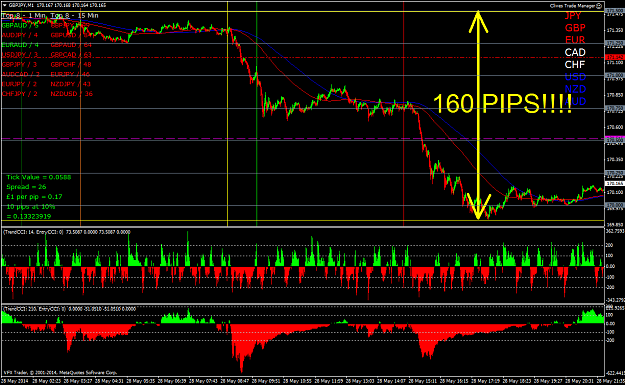Select the 'GBPCAD / 63' entry
This screenshot has height=385, width=625.
tap(71, 55)
